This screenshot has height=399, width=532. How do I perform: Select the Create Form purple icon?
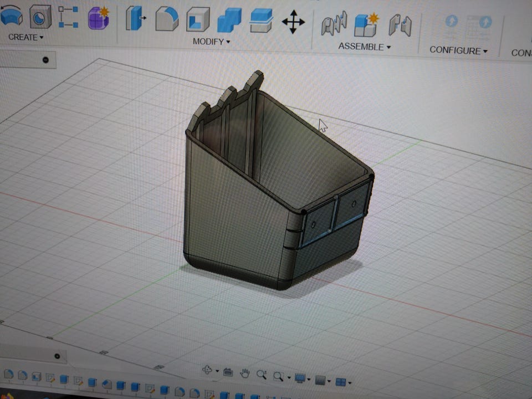click(x=99, y=17)
